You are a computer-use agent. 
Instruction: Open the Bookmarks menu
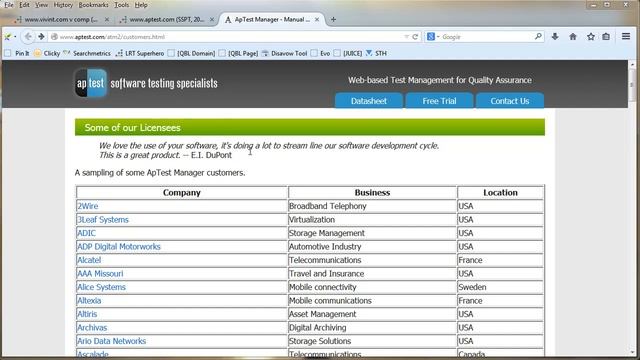[x=93, y=5]
